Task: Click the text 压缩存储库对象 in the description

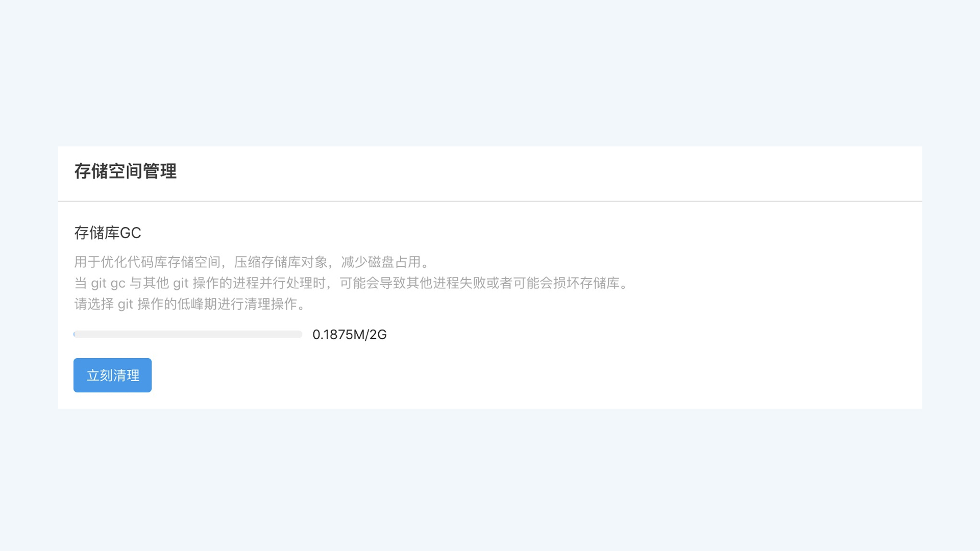Action: click(281, 262)
